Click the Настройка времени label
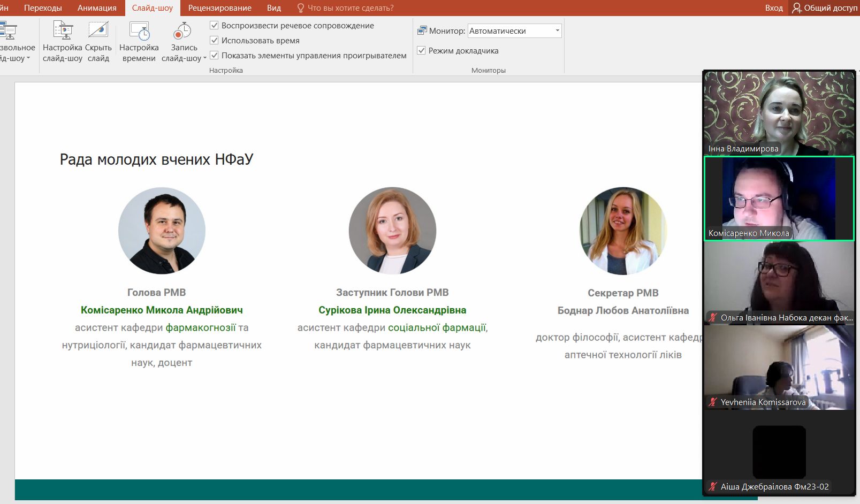 139,53
